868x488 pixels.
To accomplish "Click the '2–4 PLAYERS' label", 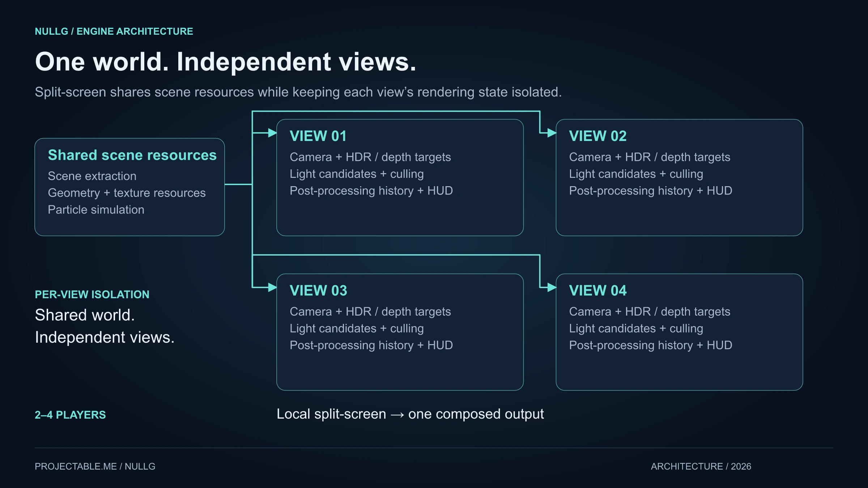I will [x=70, y=415].
